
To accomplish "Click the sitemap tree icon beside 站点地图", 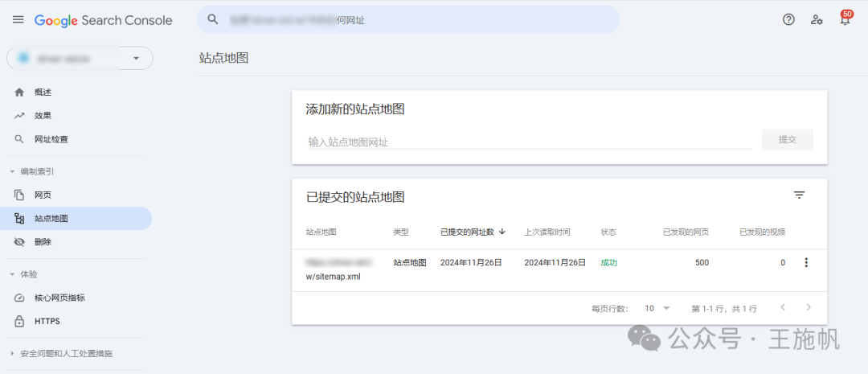I will (19, 219).
